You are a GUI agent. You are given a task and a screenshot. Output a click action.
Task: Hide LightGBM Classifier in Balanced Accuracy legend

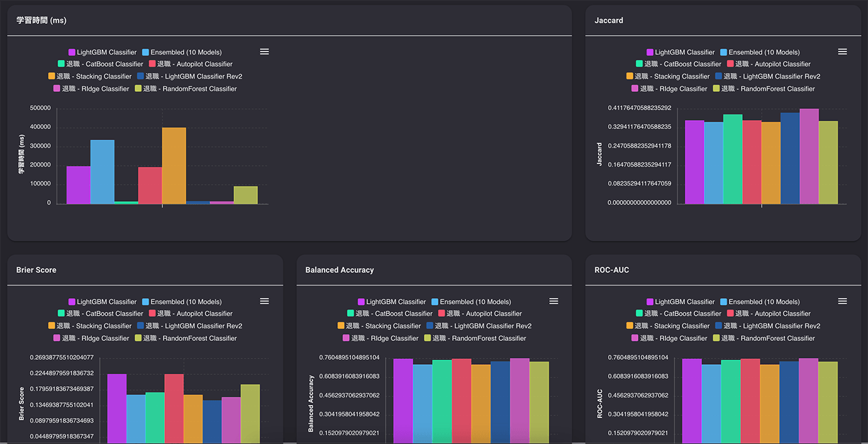(392, 302)
